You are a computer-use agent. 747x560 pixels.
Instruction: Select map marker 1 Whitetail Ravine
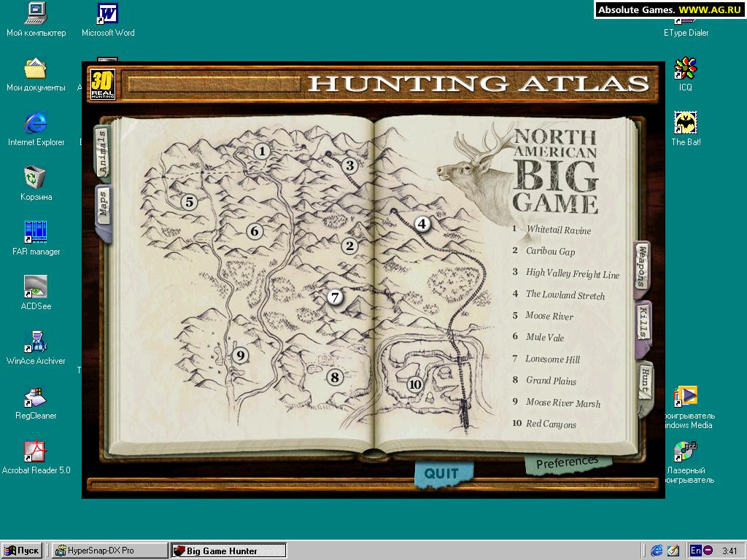pyautogui.click(x=262, y=152)
